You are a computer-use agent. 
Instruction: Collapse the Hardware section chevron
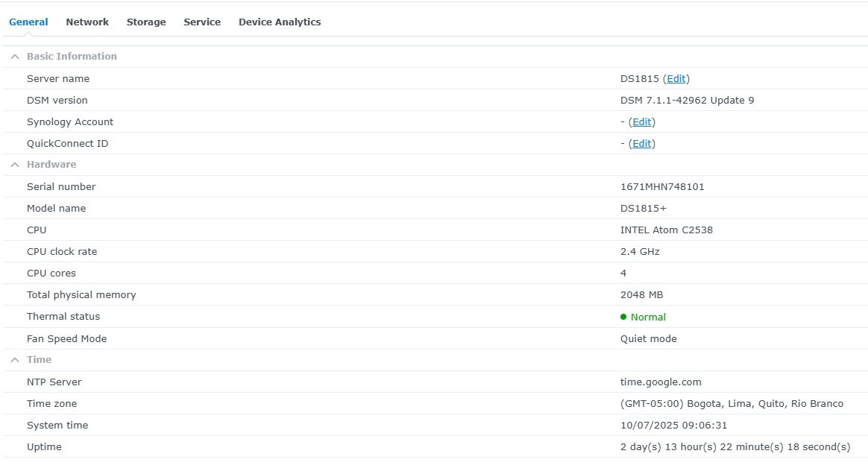tap(15, 165)
